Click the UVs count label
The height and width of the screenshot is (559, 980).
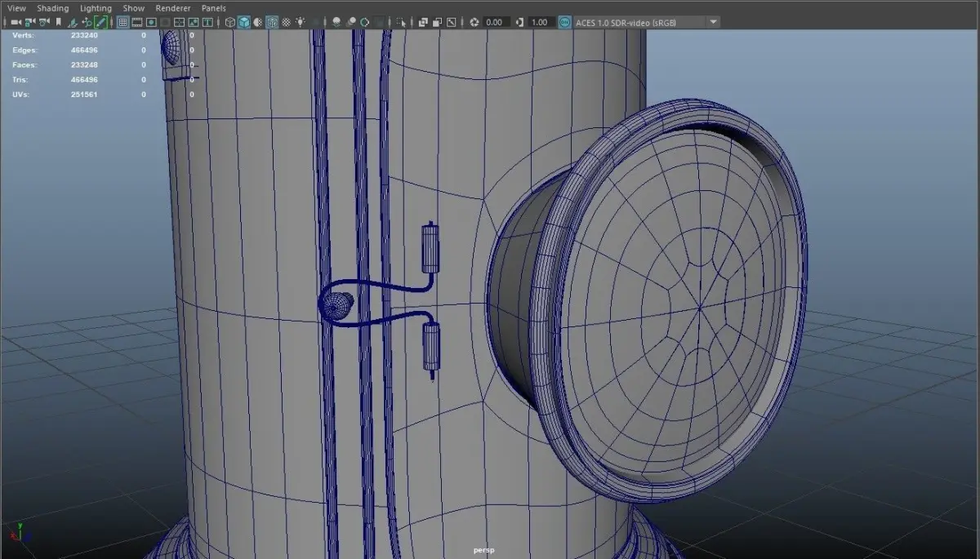[22, 95]
